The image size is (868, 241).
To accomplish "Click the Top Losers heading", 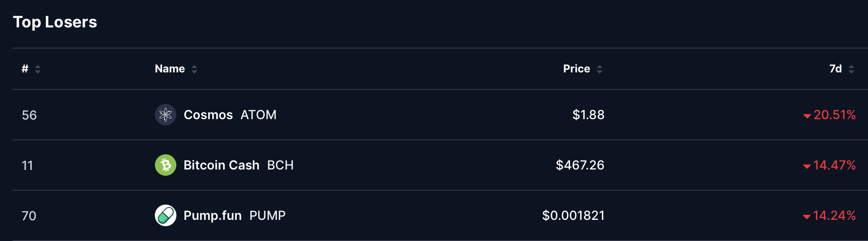I will pos(55,22).
